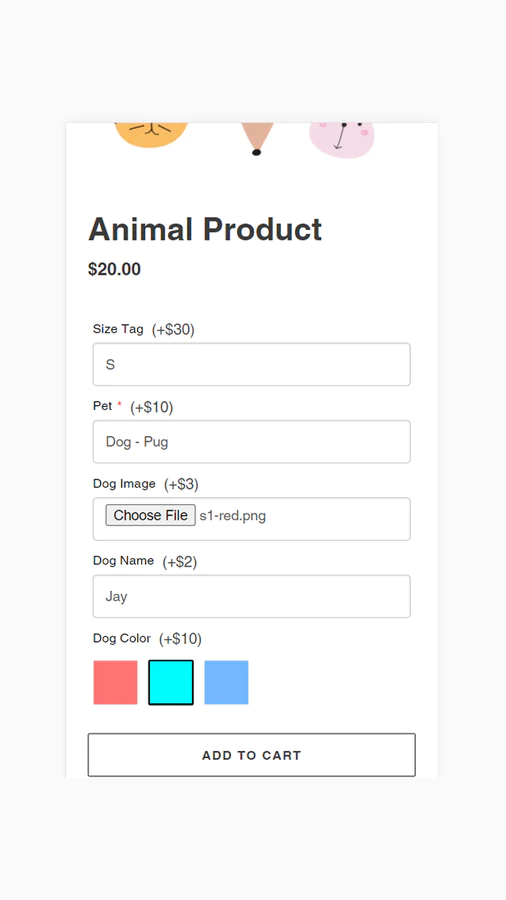
Task: Select the red Dog Color swatch
Action: point(115,682)
